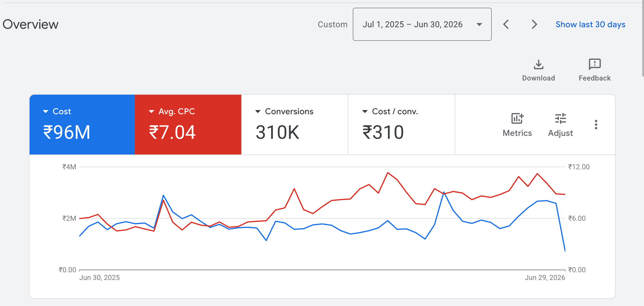644x306 pixels.
Task: Open the Feedback icon
Action: tap(595, 64)
